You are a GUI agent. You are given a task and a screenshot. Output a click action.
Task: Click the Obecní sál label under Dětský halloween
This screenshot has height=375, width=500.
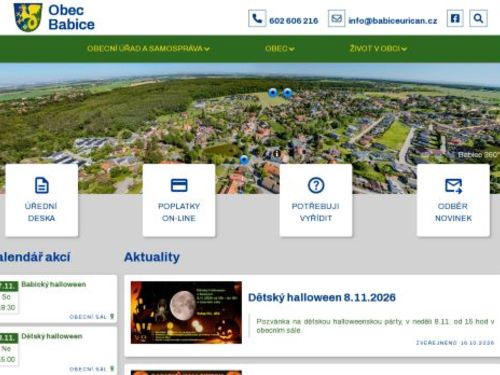click(88, 369)
